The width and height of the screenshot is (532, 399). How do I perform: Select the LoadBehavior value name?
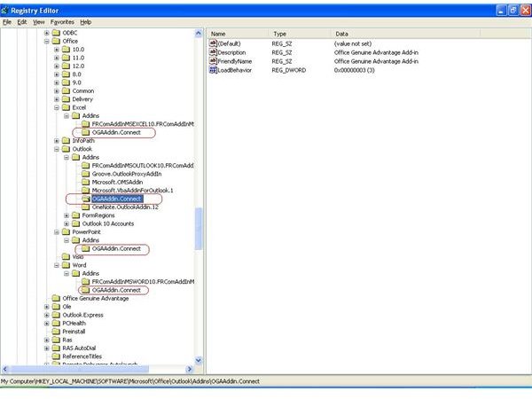(x=234, y=70)
